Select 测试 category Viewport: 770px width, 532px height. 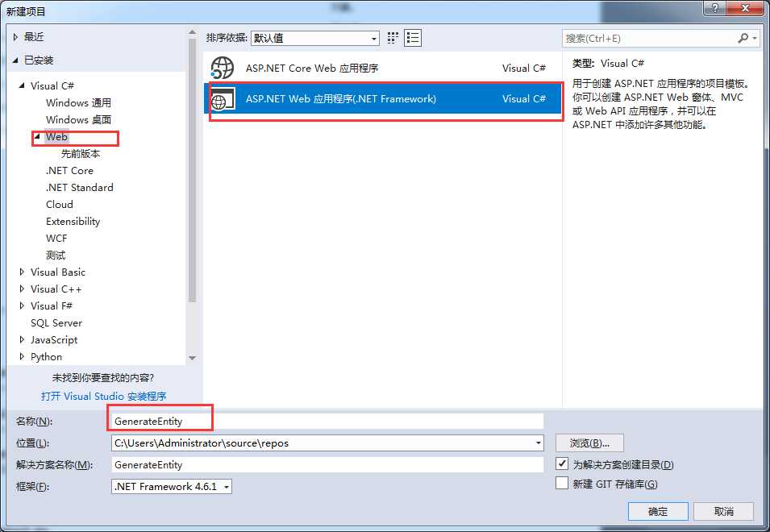[x=56, y=256]
